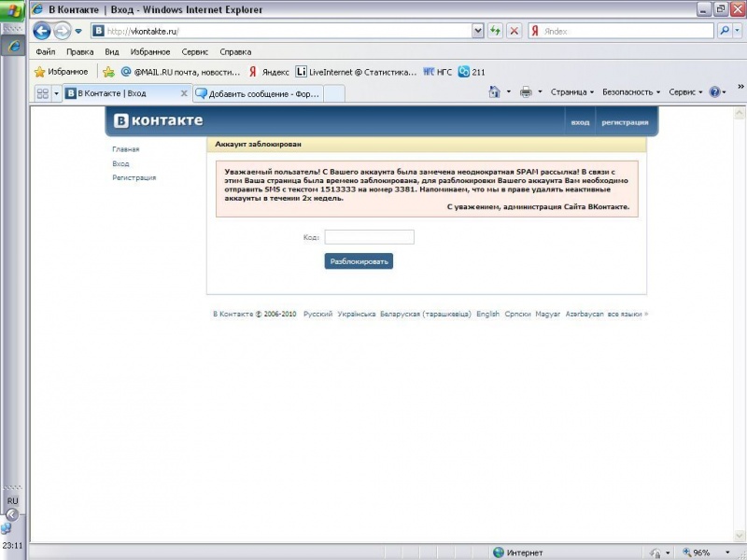Click the Print icon in command bar
Image resolution: width=747 pixels, height=560 pixels.
coord(526,92)
